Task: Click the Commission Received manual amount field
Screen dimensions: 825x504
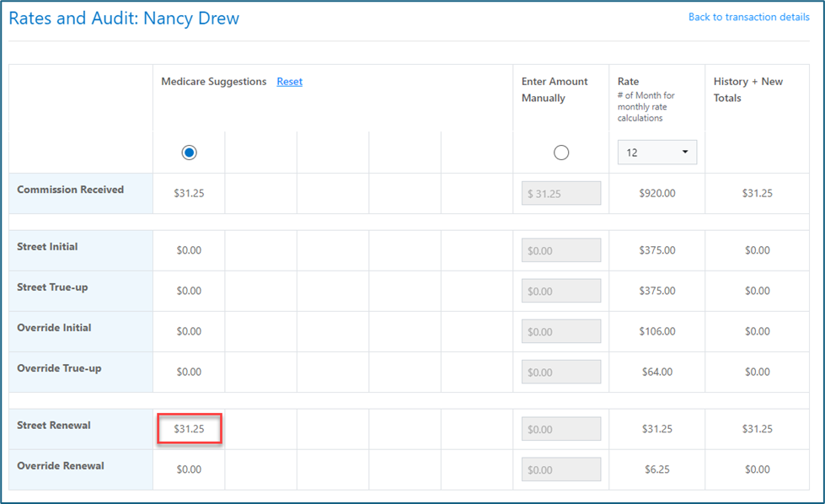Action: tap(561, 193)
